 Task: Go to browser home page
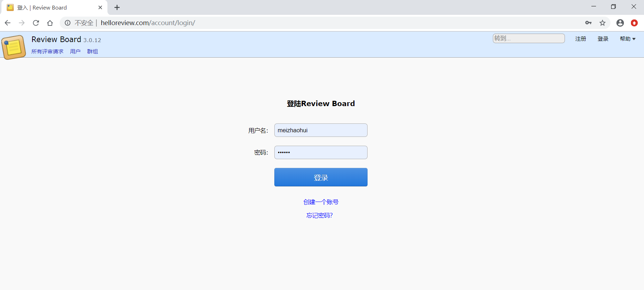(x=50, y=23)
